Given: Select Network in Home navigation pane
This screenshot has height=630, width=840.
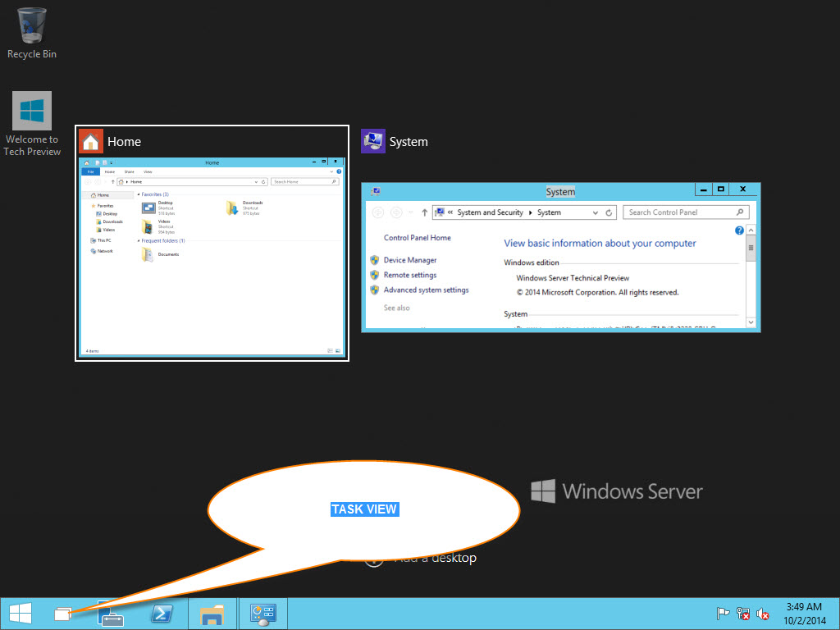Looking at the screenshot, I should point(102,251).
